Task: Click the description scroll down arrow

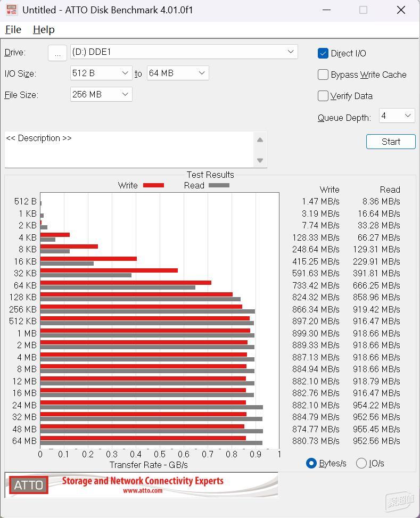Action: [260, 160]
